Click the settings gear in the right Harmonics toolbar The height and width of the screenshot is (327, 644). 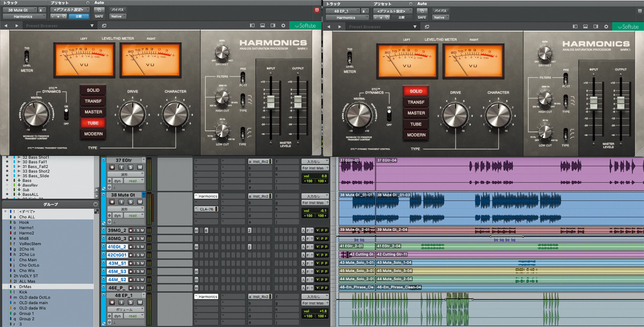tap(606, 26)
